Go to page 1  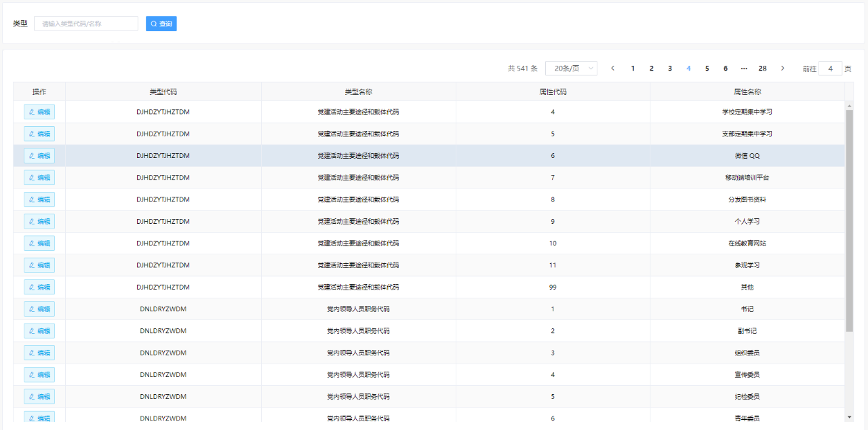tap(633, 69)
